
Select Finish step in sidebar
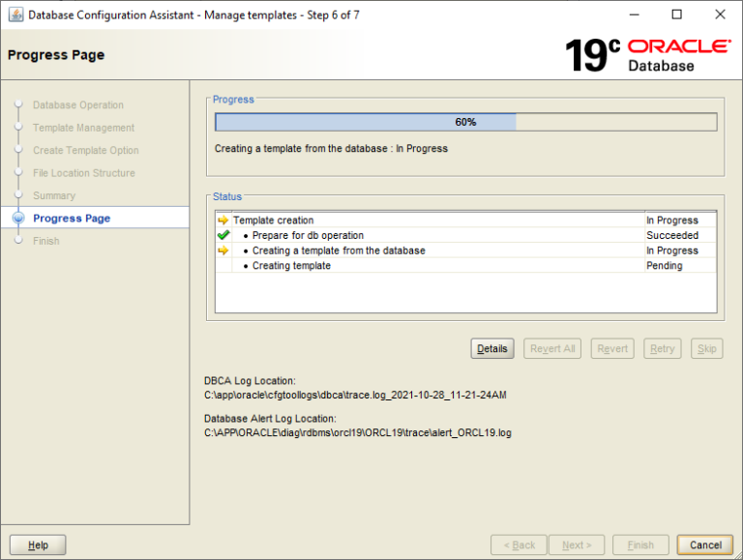[x=46, y=241]
